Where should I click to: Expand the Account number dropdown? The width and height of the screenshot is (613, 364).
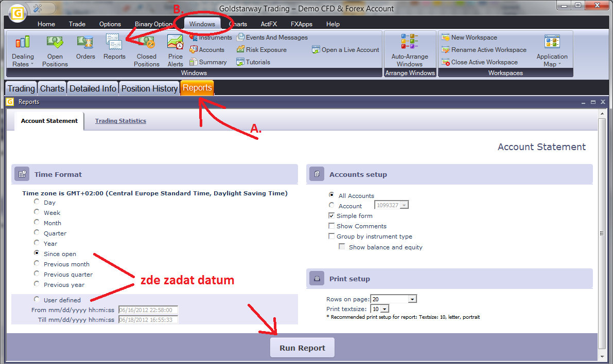405,205
